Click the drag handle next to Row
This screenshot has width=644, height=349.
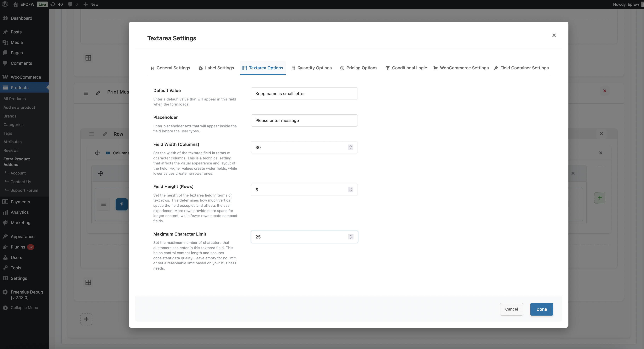[x=91, y=134]
